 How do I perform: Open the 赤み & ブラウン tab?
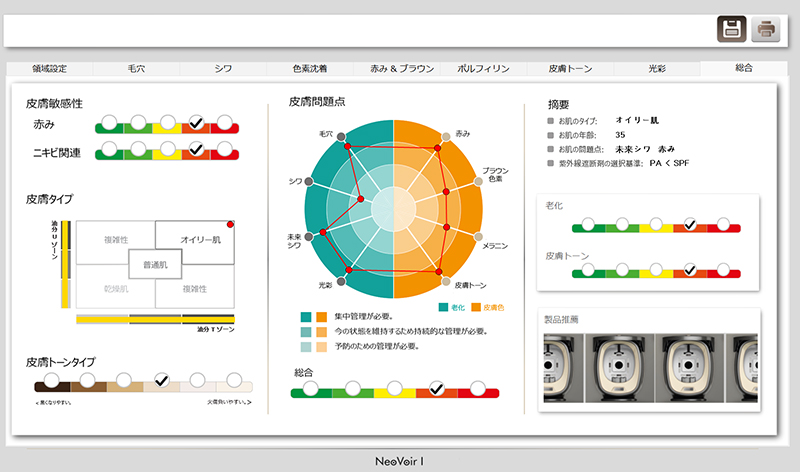coord(402,68)
